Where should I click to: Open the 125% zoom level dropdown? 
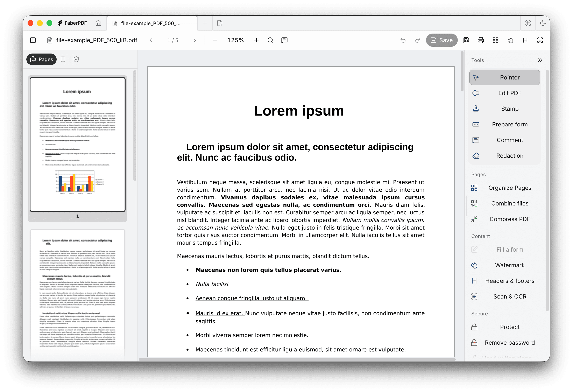coord(235,40)
